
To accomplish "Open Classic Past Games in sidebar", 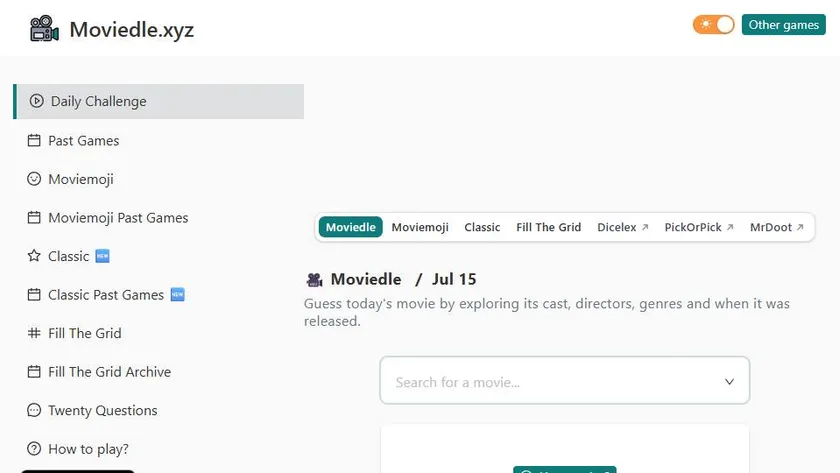I will click(x=106, y=295).
